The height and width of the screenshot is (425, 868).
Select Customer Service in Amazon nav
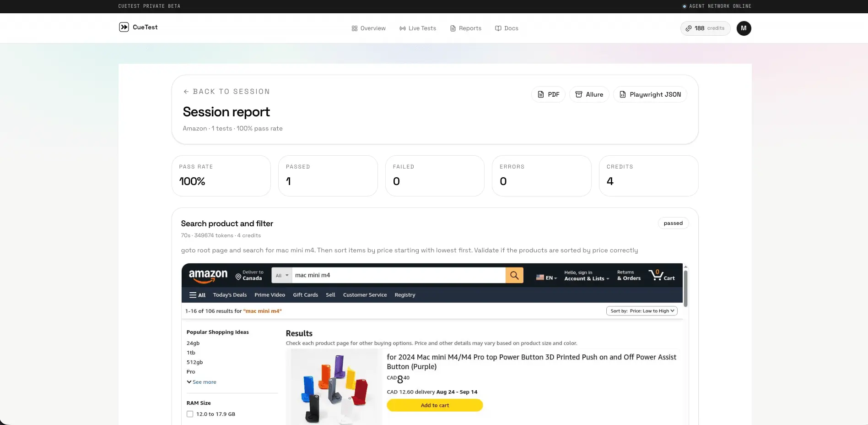click(x=365, y=295)
